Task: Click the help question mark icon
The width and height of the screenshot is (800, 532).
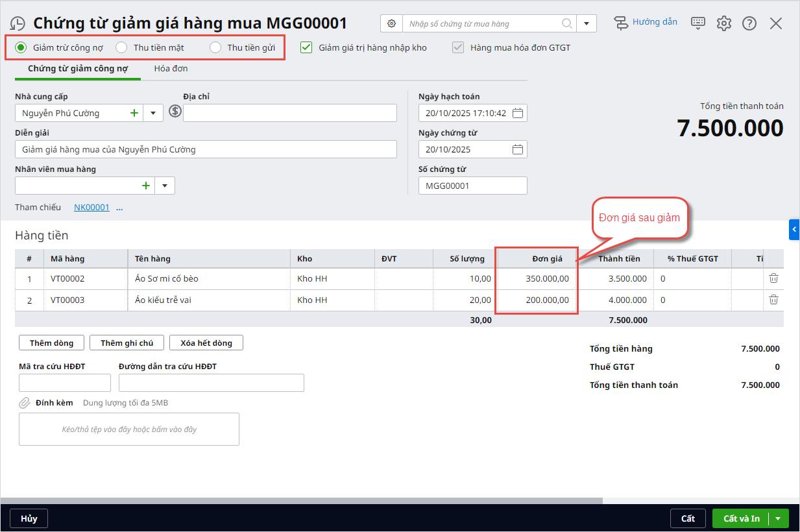Action: click(749, 23)
